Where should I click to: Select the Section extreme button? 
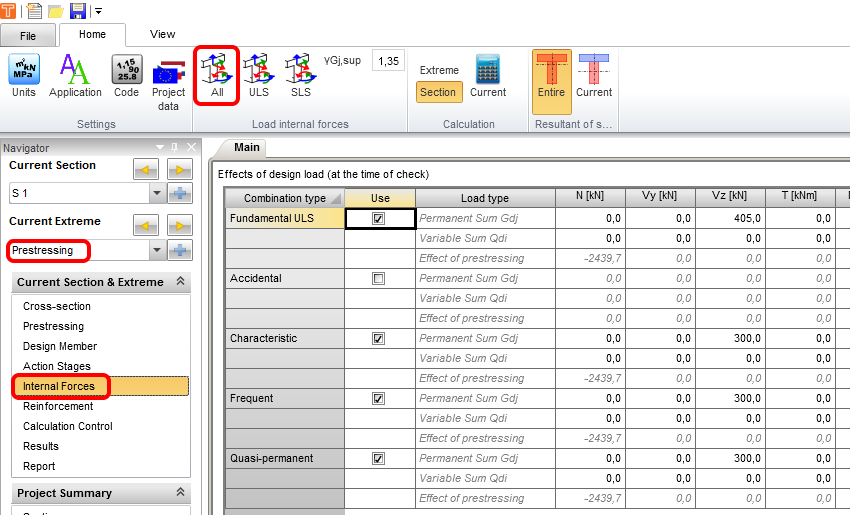pyautogui.click(x=438, y=92)
